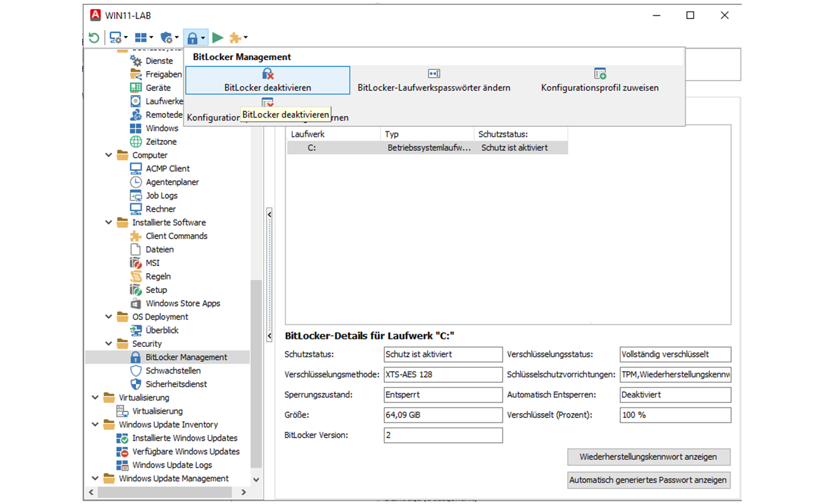This screenshot has width=824, height=504.
Task: Click the shield gear toolbar icon
Action: click(x=166, y=37)
